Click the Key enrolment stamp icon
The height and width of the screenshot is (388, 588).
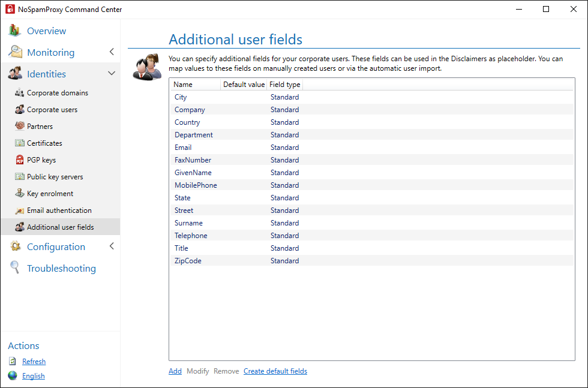[19, 194]
